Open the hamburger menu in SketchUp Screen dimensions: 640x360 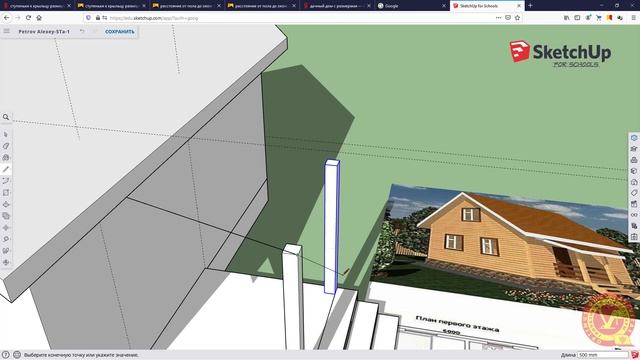[7, 31]
